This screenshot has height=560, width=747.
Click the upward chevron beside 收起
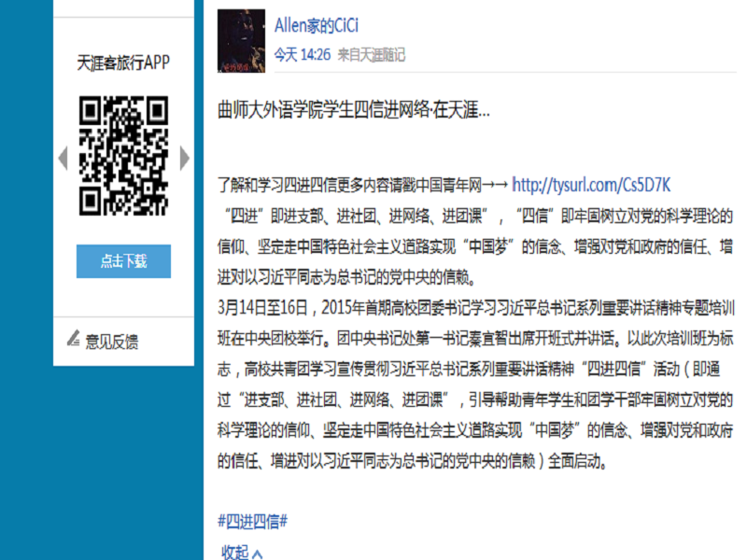pyautogui.click(x=258, y=553)
